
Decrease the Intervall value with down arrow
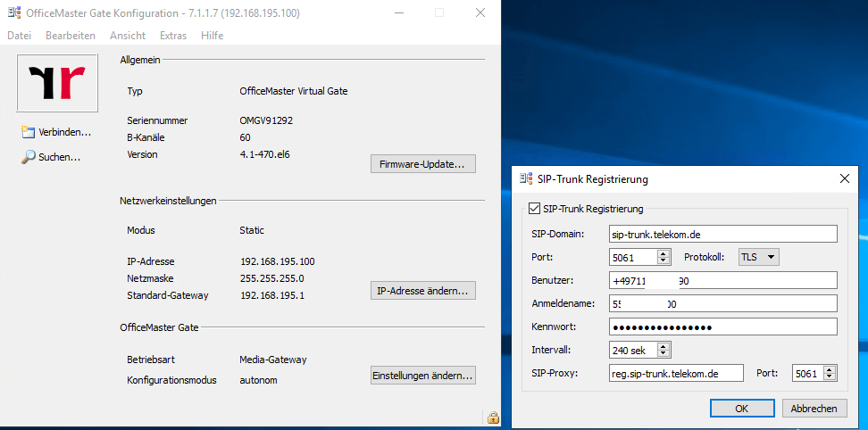coord(664,354)
